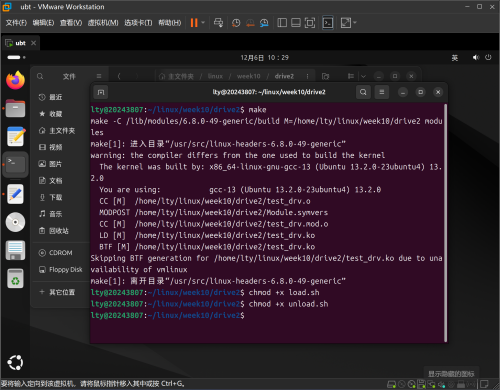The width and height of the screenshot is (500, 390).
Task: Toggle list view in the Files window
Action: point(351,76)
